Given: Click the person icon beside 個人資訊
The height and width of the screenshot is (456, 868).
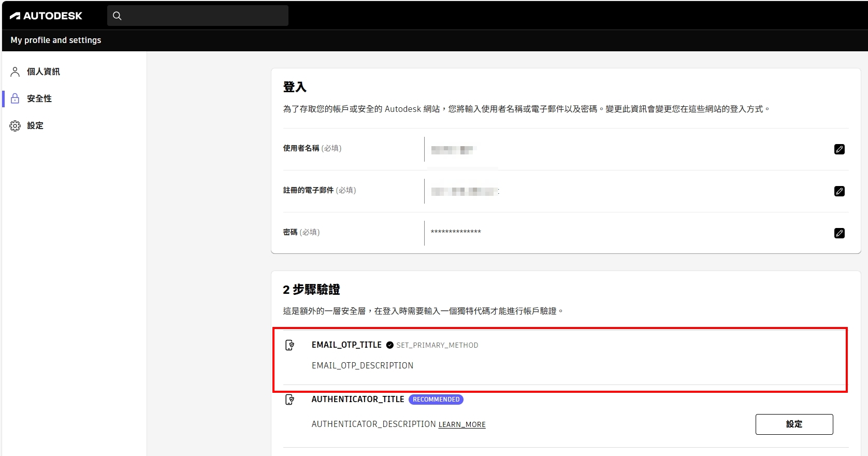Looking at the screenshot, I should pos(15,72).
